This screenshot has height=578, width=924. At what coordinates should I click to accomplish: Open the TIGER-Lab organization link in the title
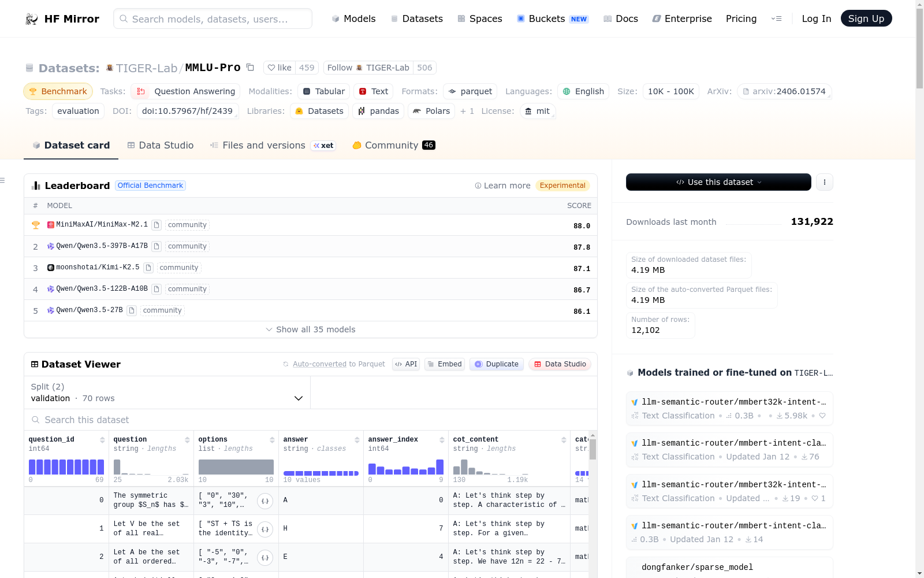[x=147, y=68]
